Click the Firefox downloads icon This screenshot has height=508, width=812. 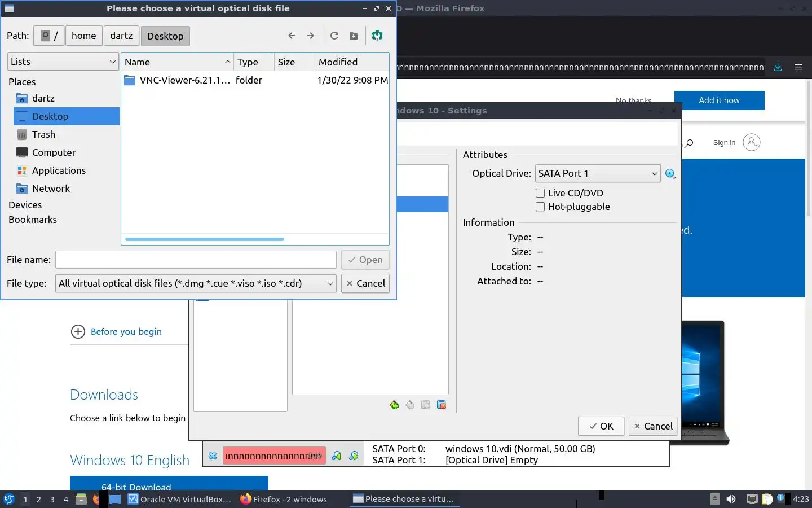tap(778, 67)
